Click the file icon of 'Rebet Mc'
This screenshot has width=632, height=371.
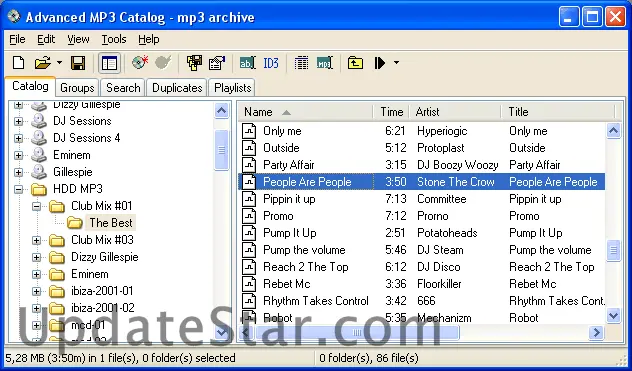(249, 284)
